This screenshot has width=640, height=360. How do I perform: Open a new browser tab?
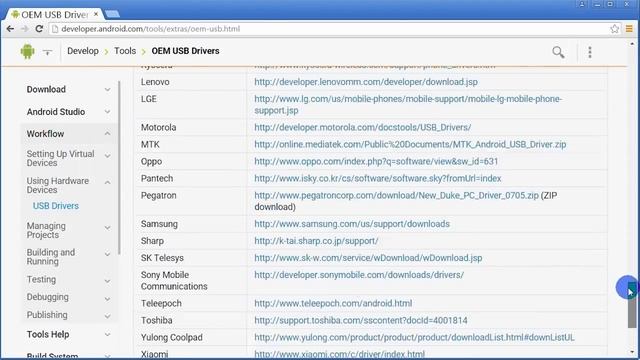tap(112, 14)
